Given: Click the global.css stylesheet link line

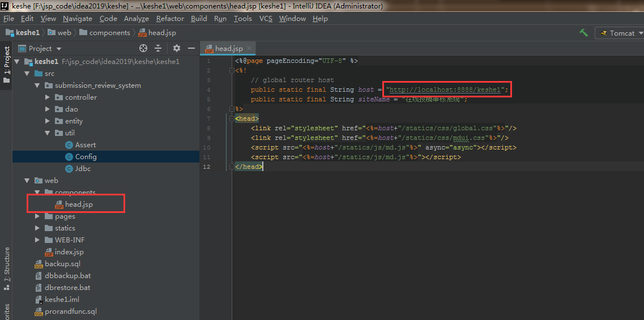Looking at the screenshot, I should 383,128.
